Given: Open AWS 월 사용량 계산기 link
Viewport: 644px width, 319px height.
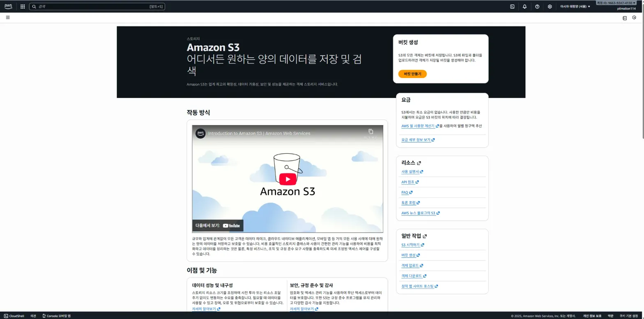Looking at the screenshot, I should click(420, 126).
